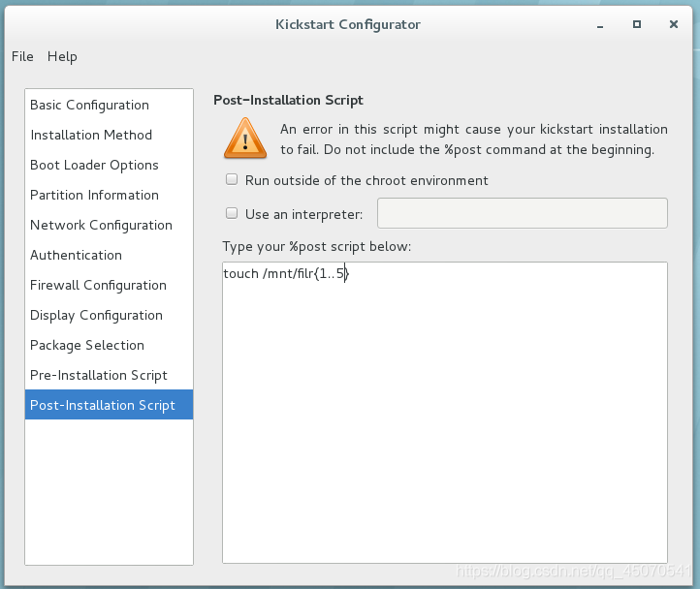This screenshot has height=589, width=700.
Task: Open the Package Selection section
Action: click(x=109, y=345)
